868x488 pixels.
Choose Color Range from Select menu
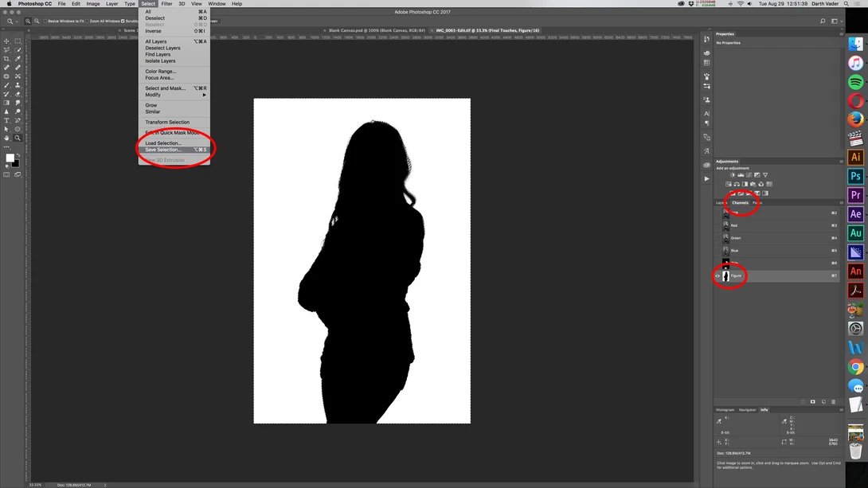pyautogui.click(x=174, y=72)
